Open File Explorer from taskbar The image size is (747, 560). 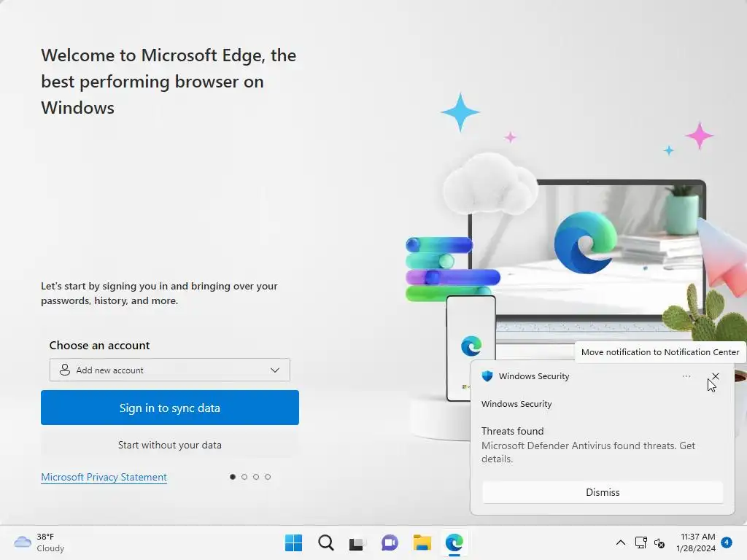pyautogui.click(x=422, y=542)
